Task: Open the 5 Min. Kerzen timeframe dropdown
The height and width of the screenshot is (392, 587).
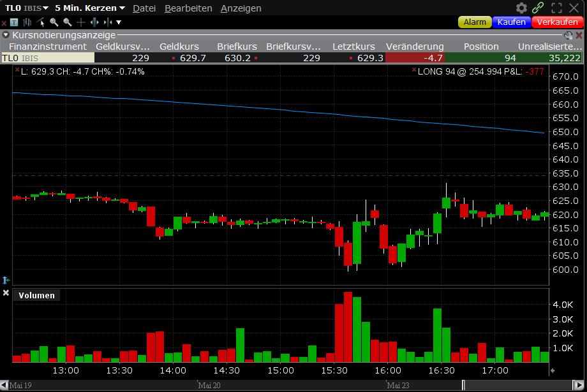Action: click(x=86, y=8)
